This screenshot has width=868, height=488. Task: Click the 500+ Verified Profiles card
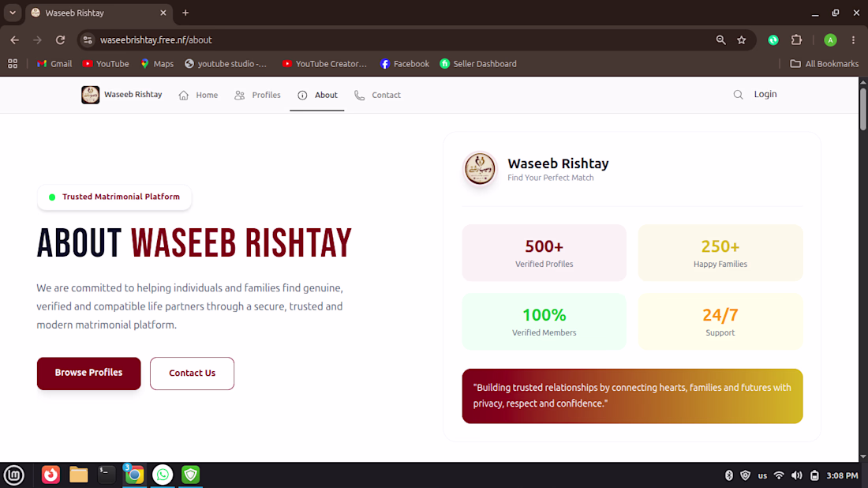[544, 253]
